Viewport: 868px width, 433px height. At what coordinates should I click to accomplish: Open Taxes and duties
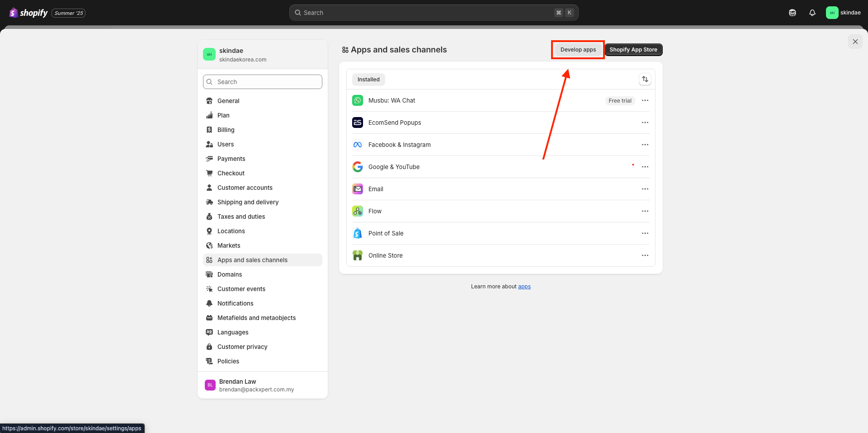pos(263,216)
